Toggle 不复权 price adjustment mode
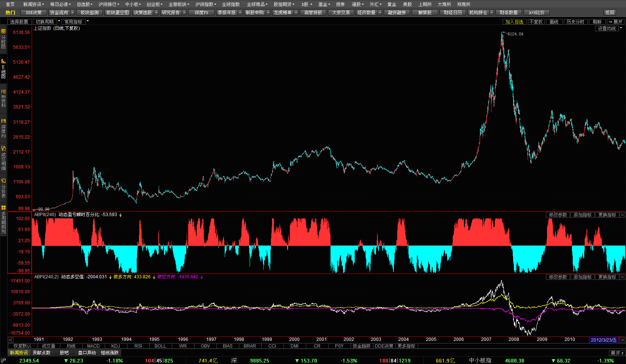Screen dimensions: 626x364 [x=536, y=22]
